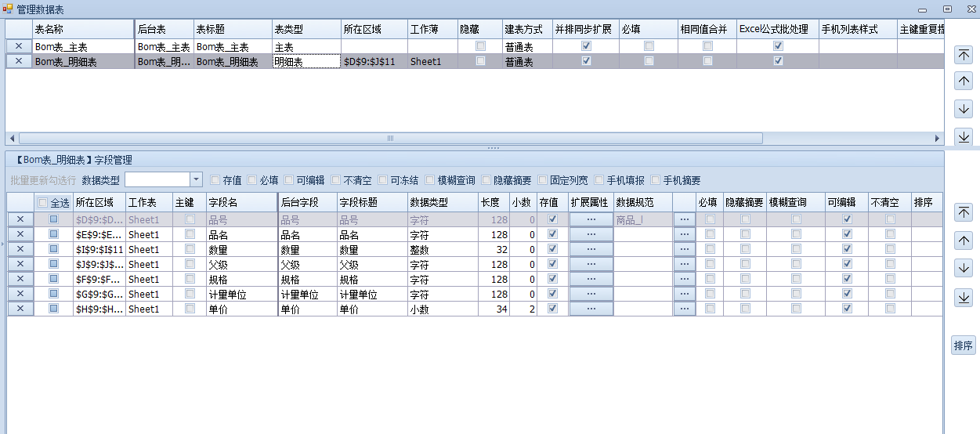Click move-to-bottom arrow for data tables

(x=964, y=136)
